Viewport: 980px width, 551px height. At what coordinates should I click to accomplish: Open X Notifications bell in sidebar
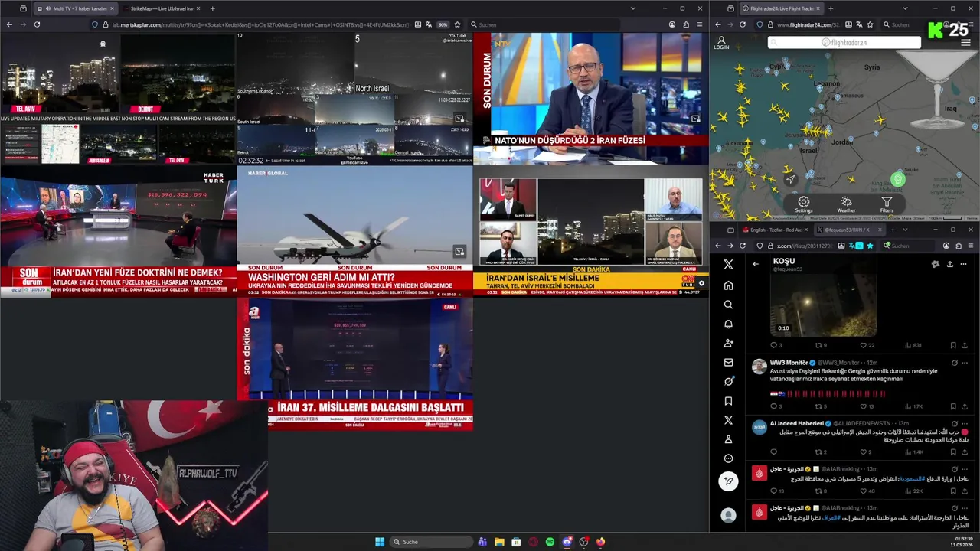click(x=728, y=324)
